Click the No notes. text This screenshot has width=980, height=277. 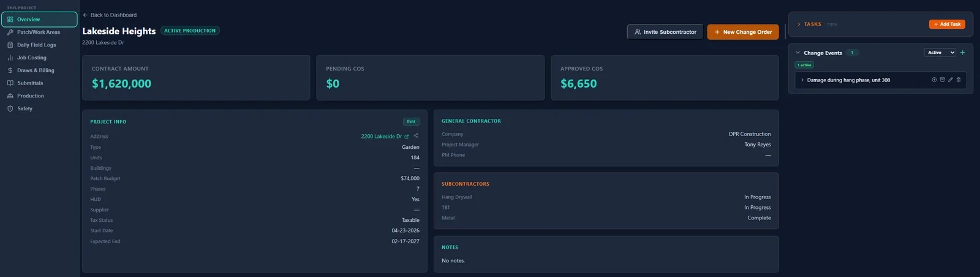click(x=453, y=260)
